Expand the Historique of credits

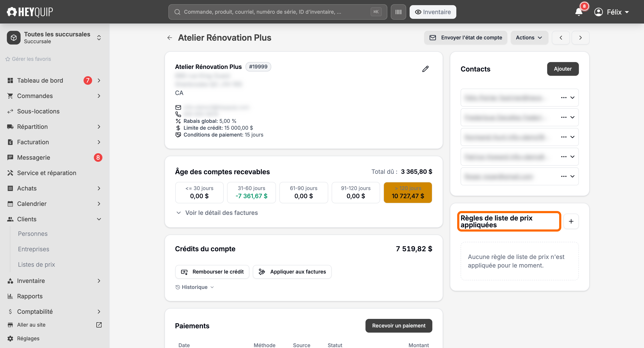195,287
